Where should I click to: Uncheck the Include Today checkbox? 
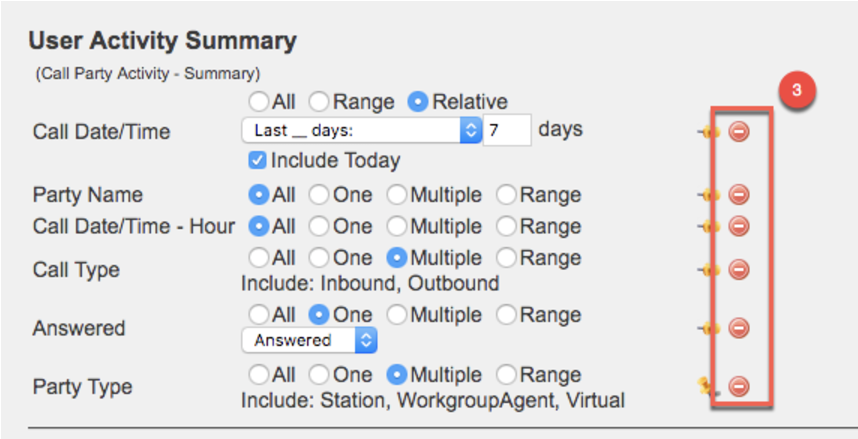click(x=257, y=160)
